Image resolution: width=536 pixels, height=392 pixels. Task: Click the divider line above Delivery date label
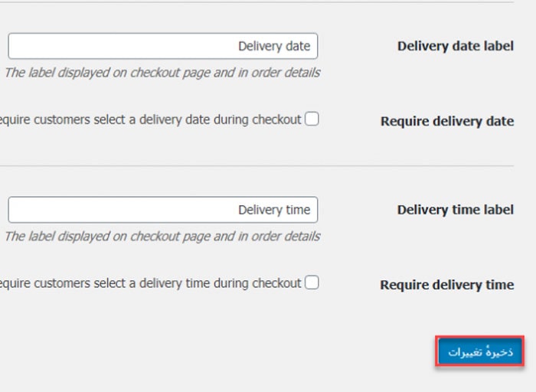coord(257,2)
